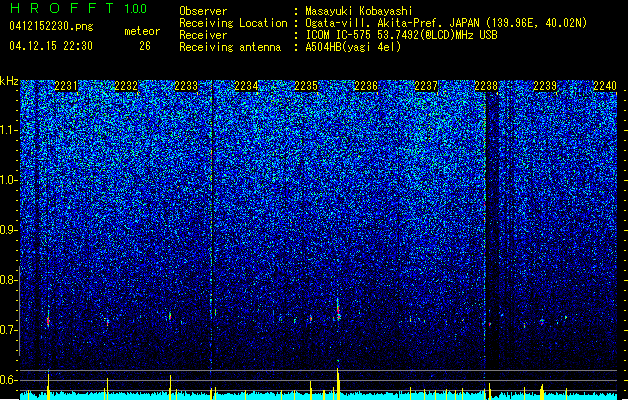The height and width of the screenshot is (400, 629).
Task: Click the 2238 time marker
Action: coord(486,86)
